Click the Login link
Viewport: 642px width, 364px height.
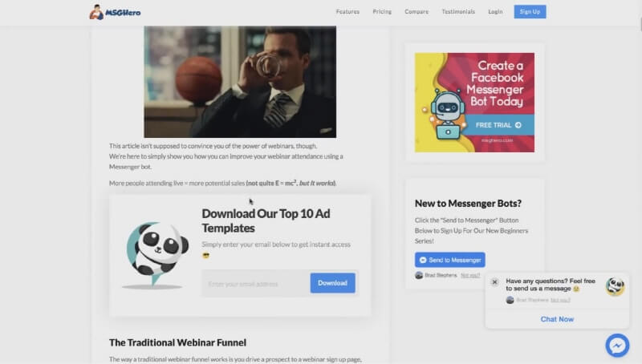[495, 12]
